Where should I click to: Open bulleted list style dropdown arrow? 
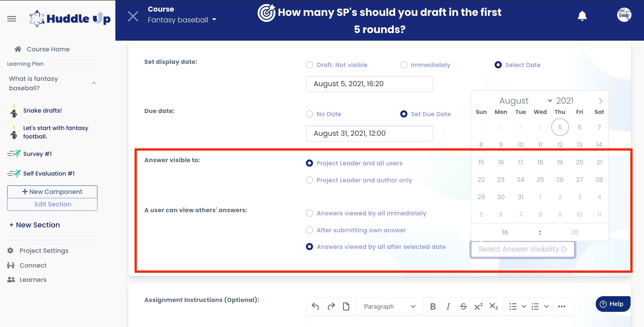coord(524,306)
